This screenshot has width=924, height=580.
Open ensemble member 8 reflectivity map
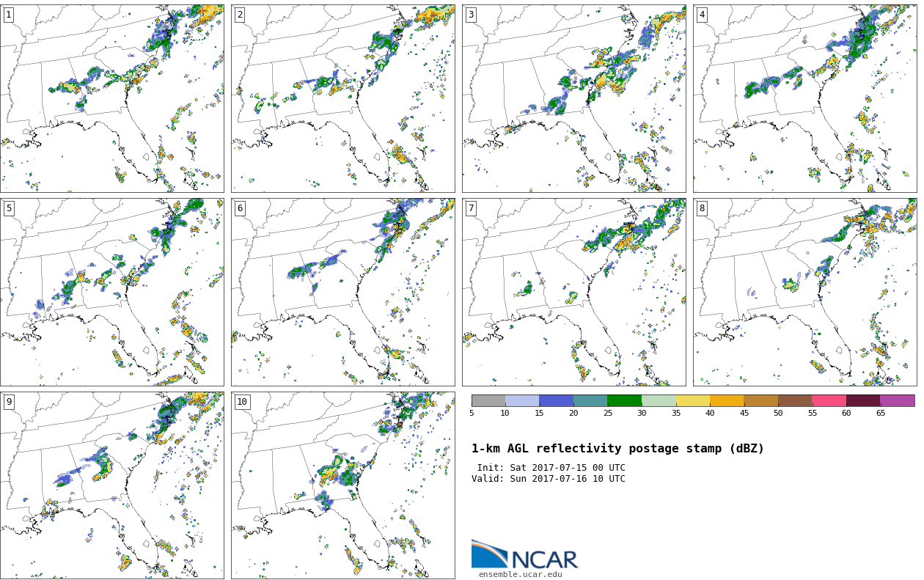(805, 292)
